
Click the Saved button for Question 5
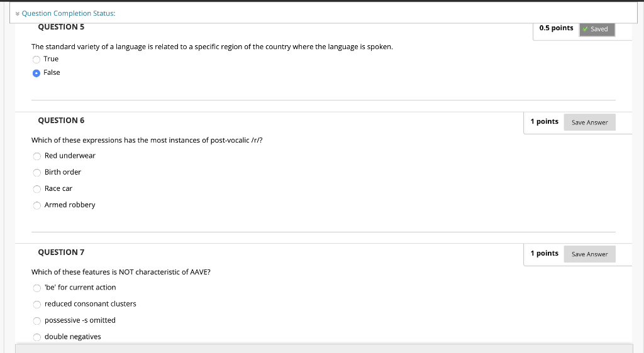click(597, 29)
